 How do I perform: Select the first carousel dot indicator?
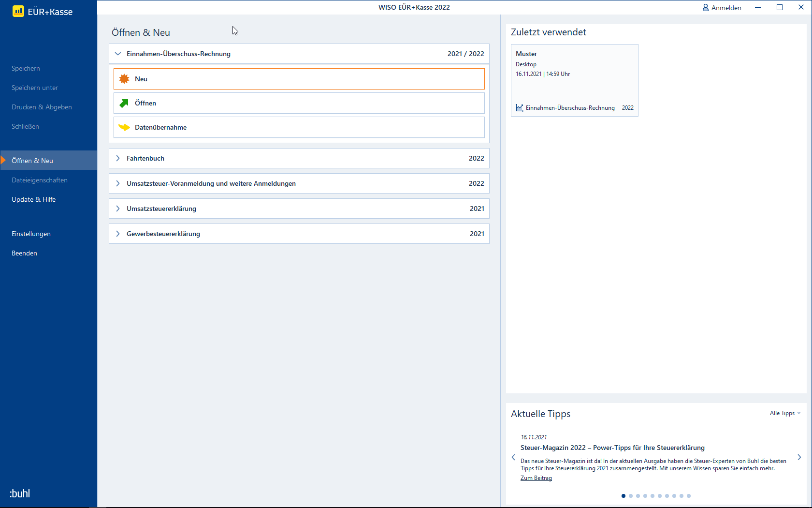[x=623, y=496]
